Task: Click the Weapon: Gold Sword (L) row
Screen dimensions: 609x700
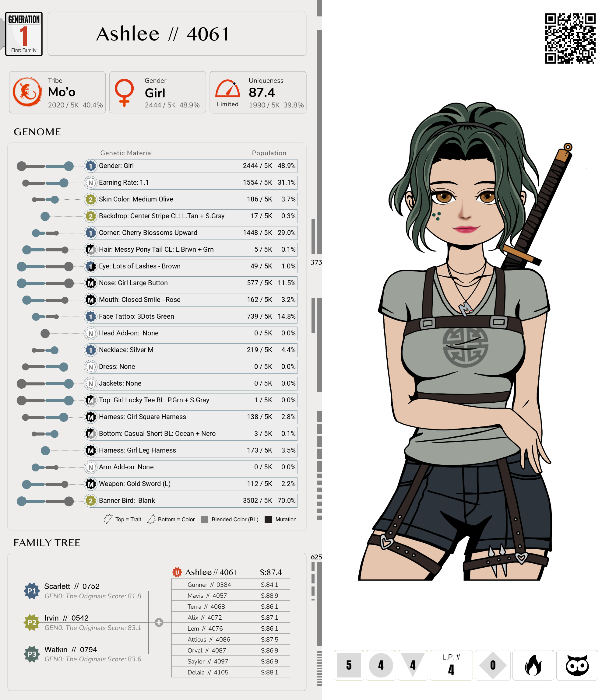Action: (190, 484)
